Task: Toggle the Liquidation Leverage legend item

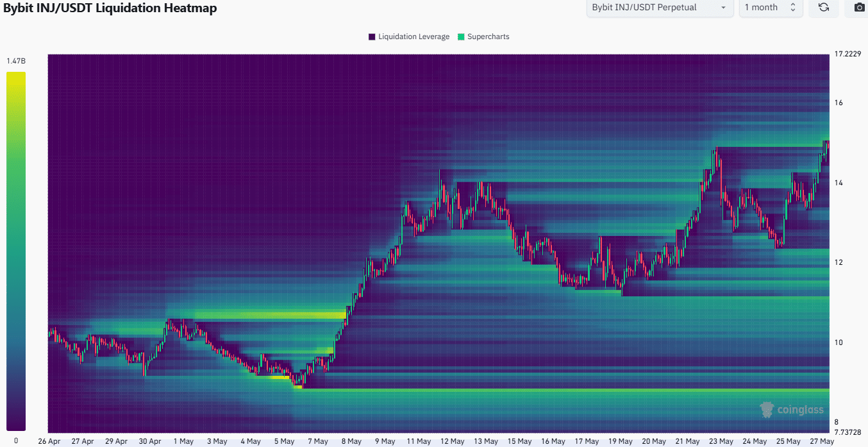Action: pyautogui.click(x=409, y=37)
